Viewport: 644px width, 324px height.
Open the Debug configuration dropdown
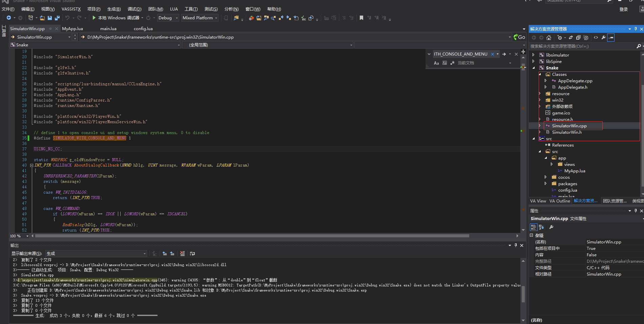tap(168, 18)
